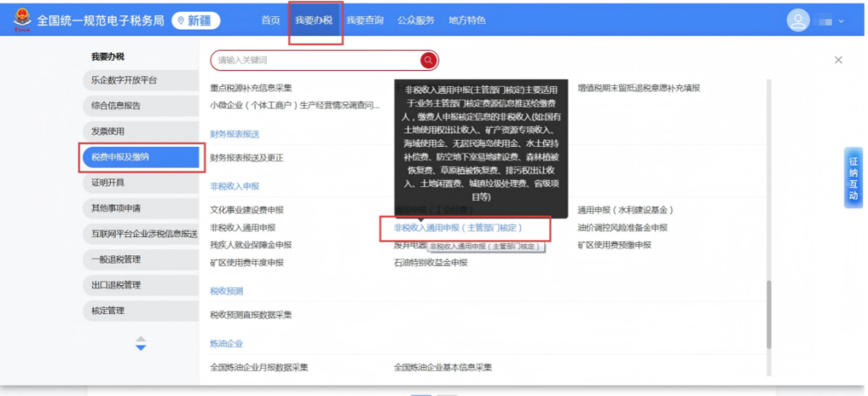This screenshot has height=396, width=868.
Task: Select 乐企数字开放平台 in sidebar
Action: click(141, 80)
